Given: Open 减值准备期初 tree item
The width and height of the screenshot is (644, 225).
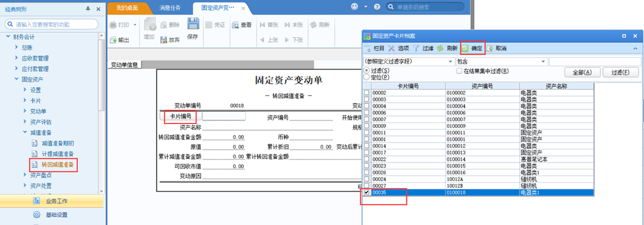Looking at the screenshot, I should coord(58,144).
